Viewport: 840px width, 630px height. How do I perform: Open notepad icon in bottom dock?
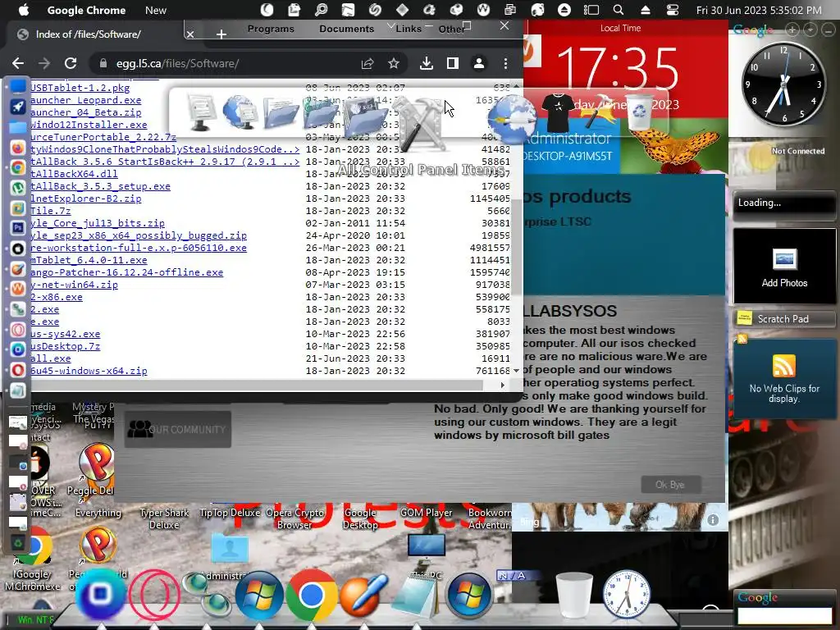click(416, 596)
